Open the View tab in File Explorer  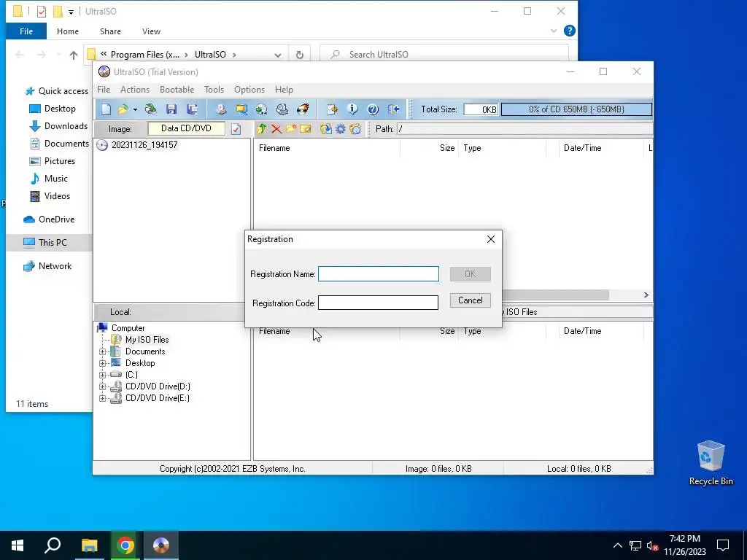[151, 31]
